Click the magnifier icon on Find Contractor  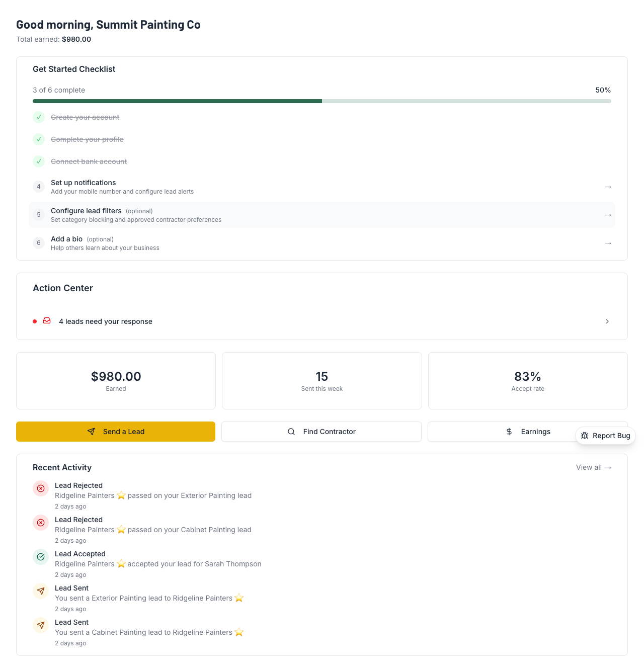coord(291,432)
